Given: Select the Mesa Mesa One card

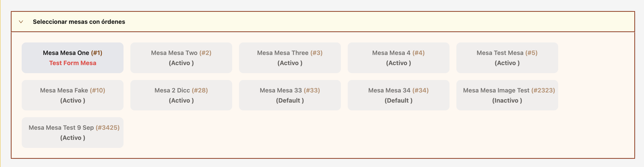Looking at the screenshot, I should (73, 58).
